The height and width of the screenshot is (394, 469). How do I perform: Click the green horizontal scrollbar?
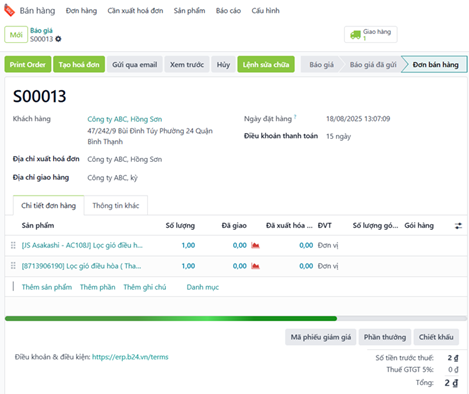tap(171, 319)
